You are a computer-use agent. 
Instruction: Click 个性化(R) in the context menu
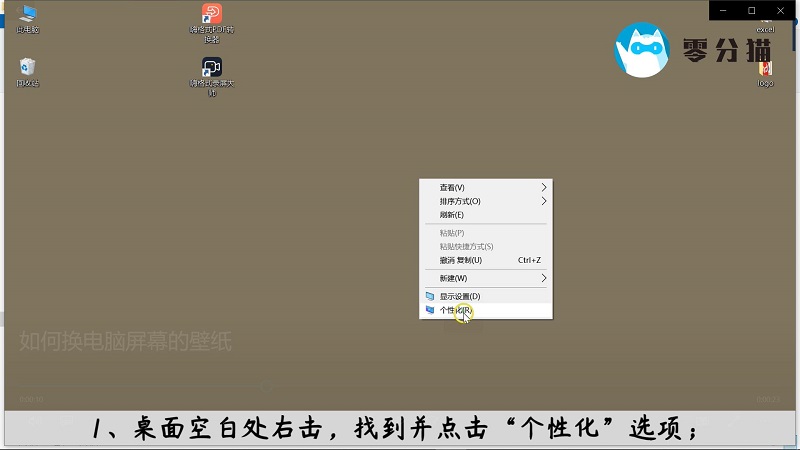tap(457, 310)
